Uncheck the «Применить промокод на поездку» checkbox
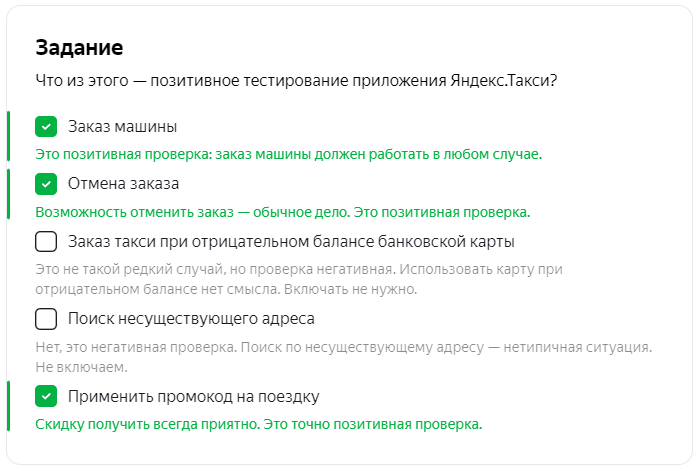This screenshot has width=696, height=471. click(46, 396)
